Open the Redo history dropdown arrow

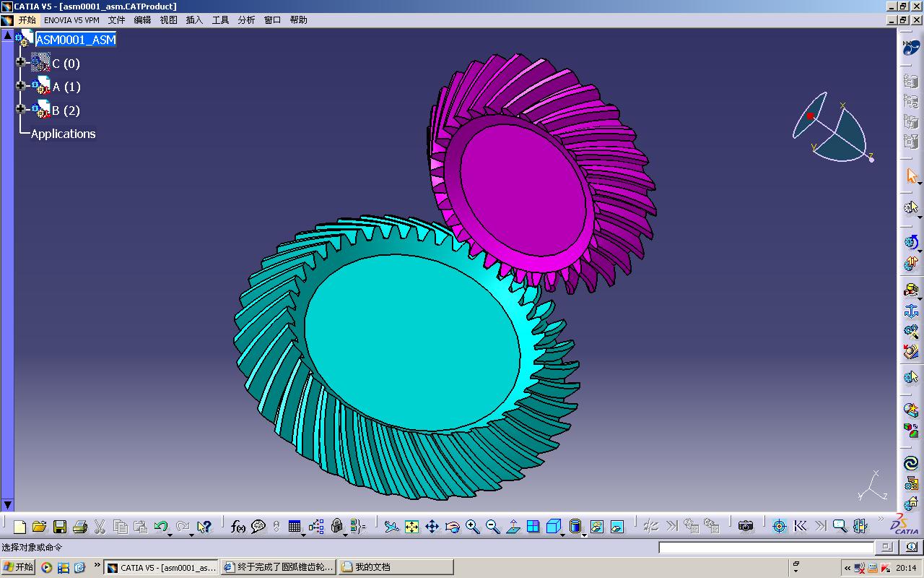click(x=192, y=534)
